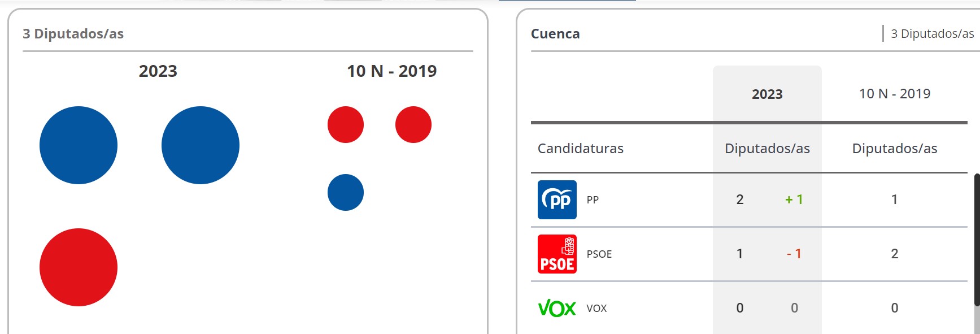Click the PSOE party logo icon
The height and width of the screenshot is (334, 980).
tap(557, 254)
